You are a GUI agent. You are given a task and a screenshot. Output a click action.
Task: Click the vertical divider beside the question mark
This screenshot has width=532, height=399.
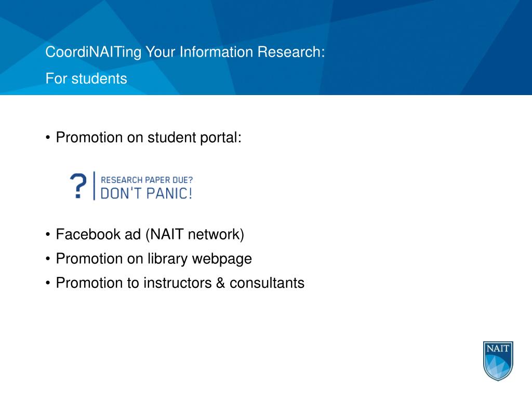(95, 186)
